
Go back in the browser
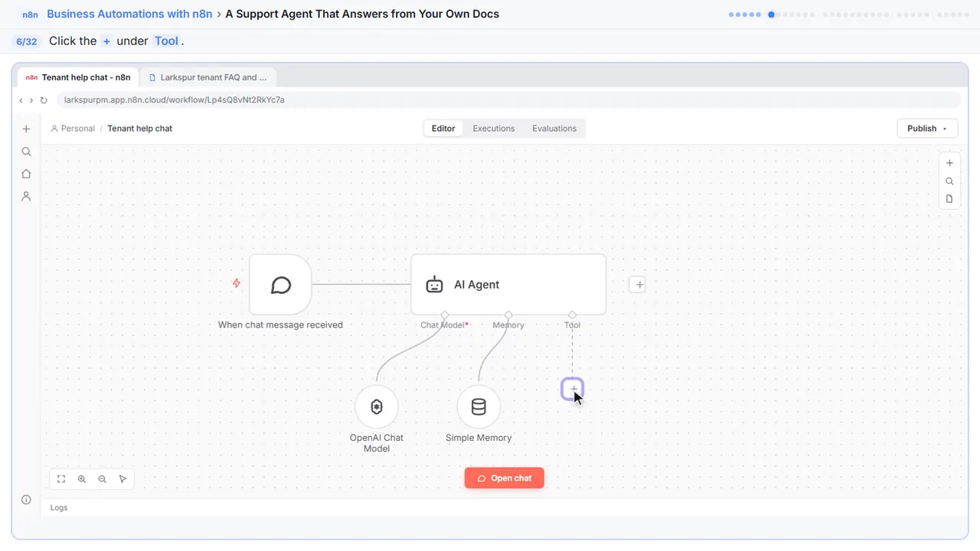click(x=21, y=100)
